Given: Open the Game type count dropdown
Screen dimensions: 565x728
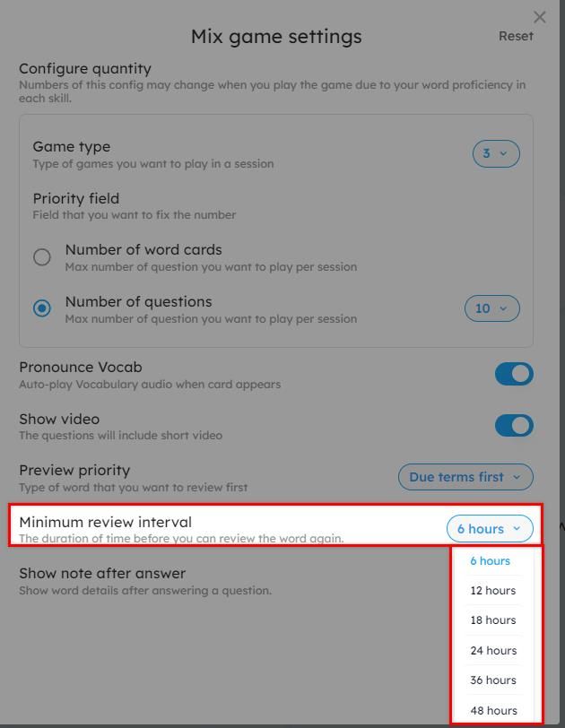Looking at the screenshot, I should (x=496, y=153).
